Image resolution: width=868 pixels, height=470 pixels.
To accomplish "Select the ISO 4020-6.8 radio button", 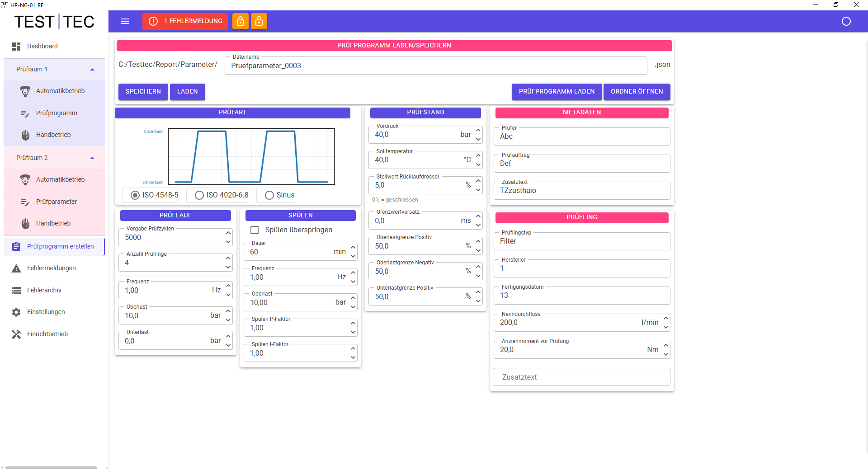I will pyautogui.click(x=199, y=195).
